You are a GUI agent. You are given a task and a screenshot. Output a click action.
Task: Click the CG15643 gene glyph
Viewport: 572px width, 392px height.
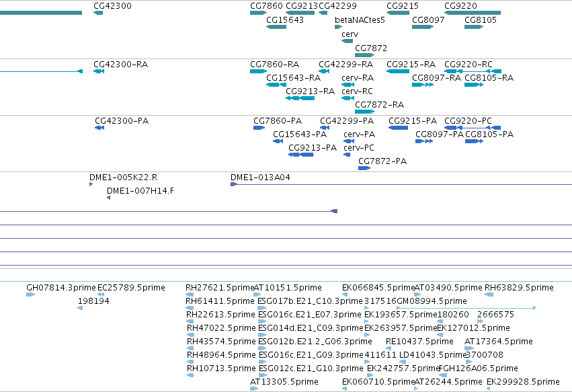click(x=276, y=27)
